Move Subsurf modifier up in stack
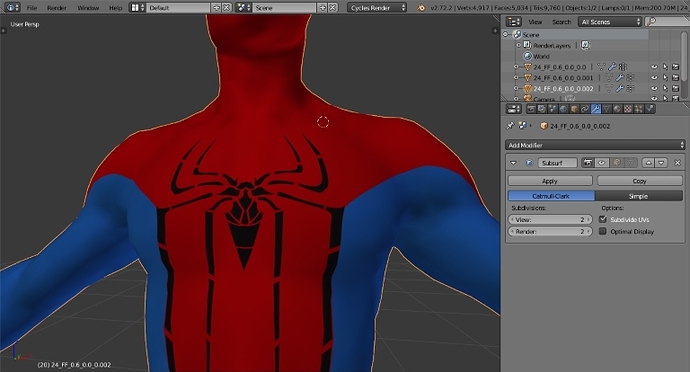690x372 pixels. (648, 163)
